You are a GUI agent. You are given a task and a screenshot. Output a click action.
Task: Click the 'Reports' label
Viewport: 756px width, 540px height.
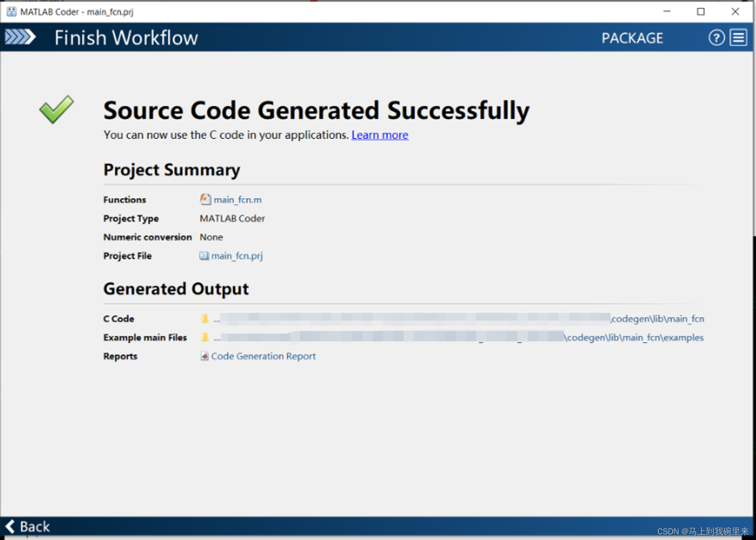click(120, 357)
